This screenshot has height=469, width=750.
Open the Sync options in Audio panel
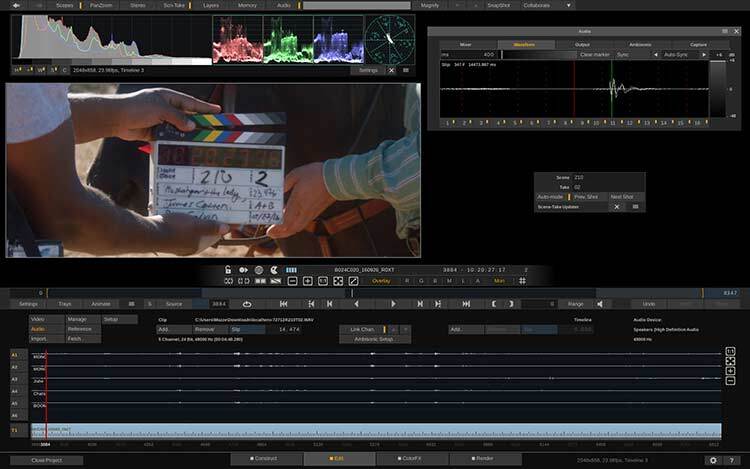[623, 54]
